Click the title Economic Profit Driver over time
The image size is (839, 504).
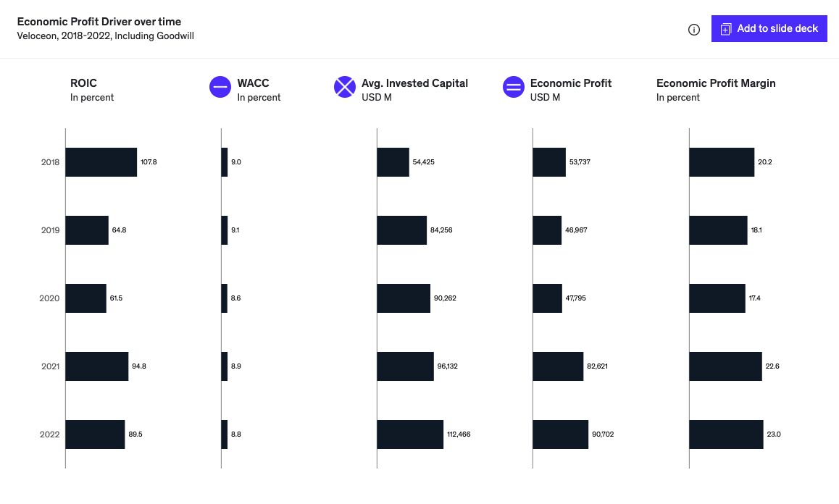coord(99,21)
